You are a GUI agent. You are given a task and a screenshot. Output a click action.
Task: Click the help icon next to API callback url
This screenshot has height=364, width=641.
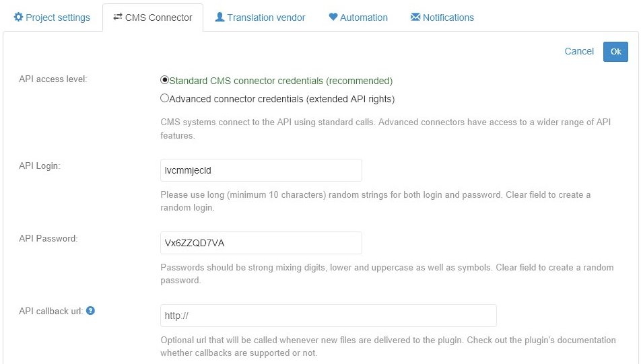(x=90, y=311)
